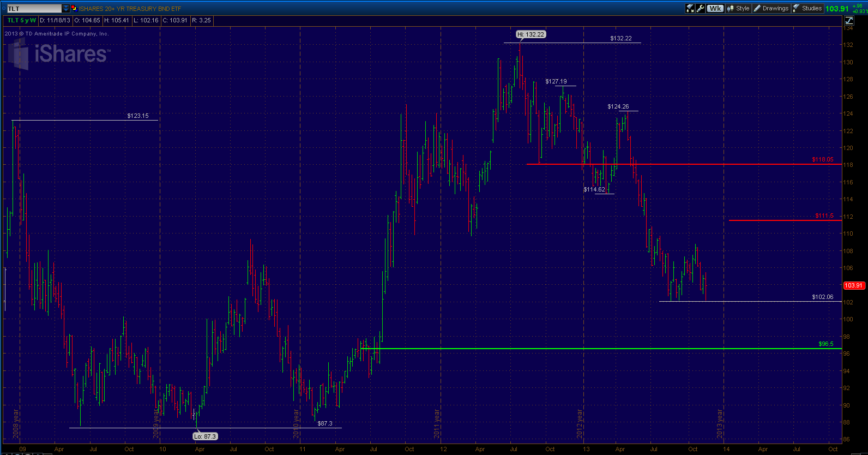Open the symbol dropdown arrow next to TLT
868x455 pixels.
(66, 9)
